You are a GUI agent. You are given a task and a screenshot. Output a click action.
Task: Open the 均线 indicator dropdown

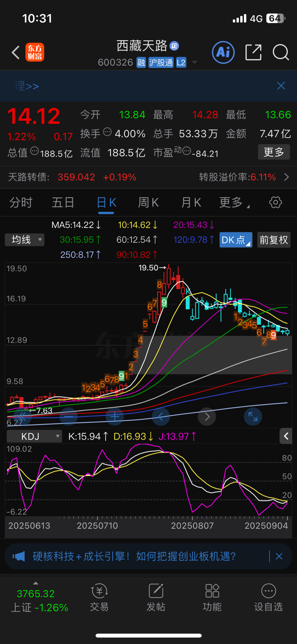pyautogui.click(x=25, y=240)
